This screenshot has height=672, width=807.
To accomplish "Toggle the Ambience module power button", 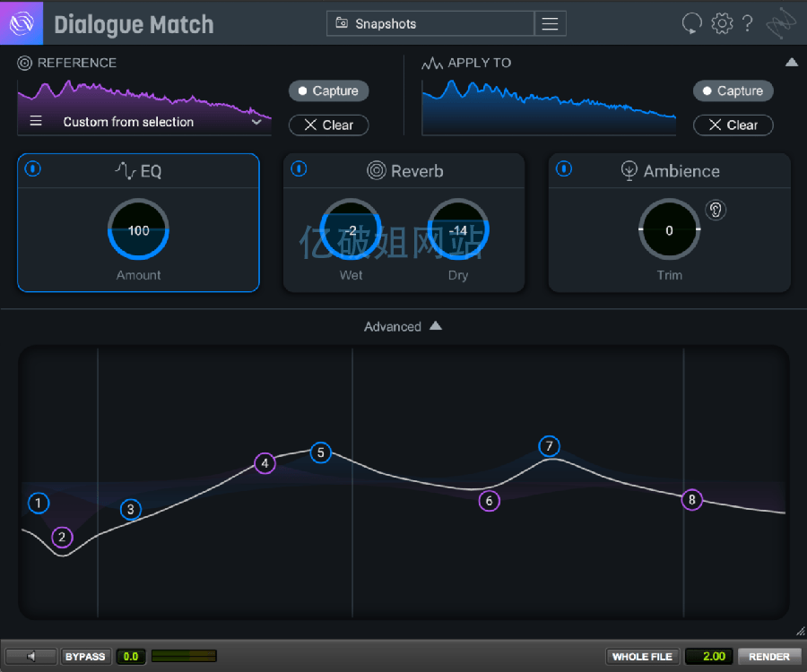I will 564,168.
